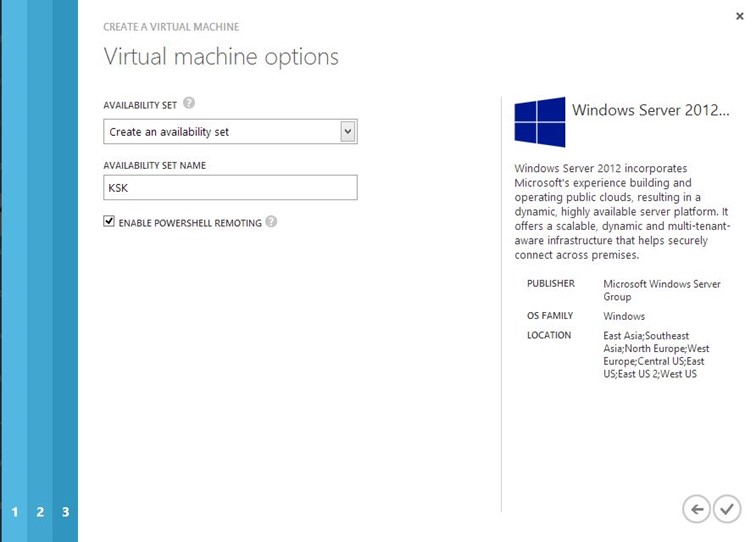756x542 pixels.
Task: Click the OS FAMILY label
Action: tap(550, 316)
